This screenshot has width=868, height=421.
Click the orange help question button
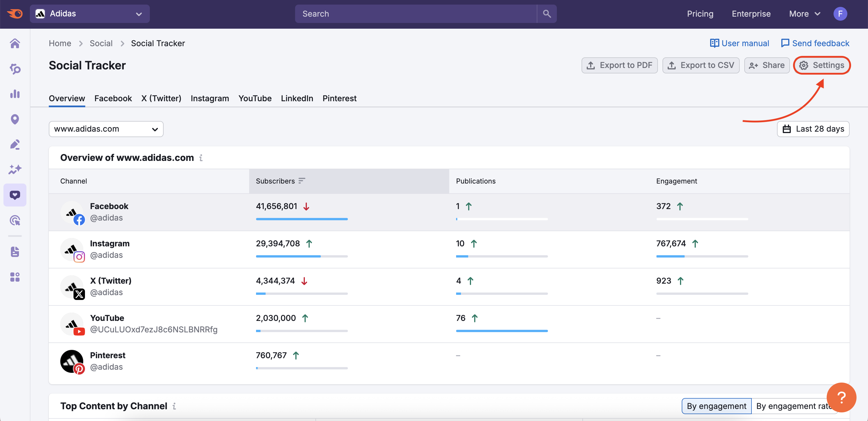click(x=841, y=397)
